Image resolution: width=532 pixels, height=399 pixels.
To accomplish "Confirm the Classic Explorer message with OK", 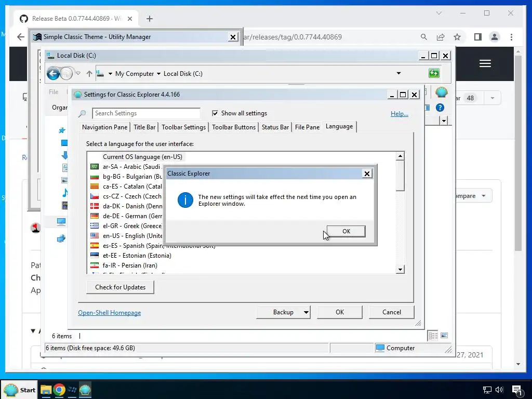I will pyautogui.click(x=345, y=231).
